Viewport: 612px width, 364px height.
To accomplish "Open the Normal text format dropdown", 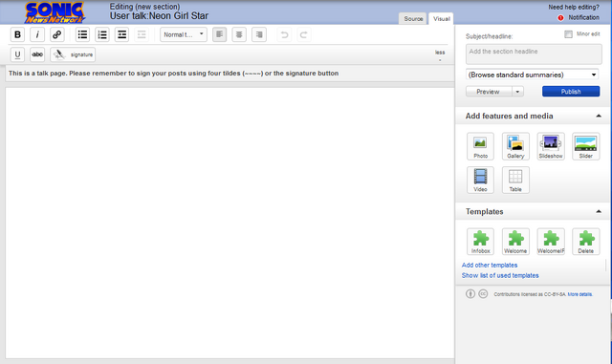I will coord(184,34).
